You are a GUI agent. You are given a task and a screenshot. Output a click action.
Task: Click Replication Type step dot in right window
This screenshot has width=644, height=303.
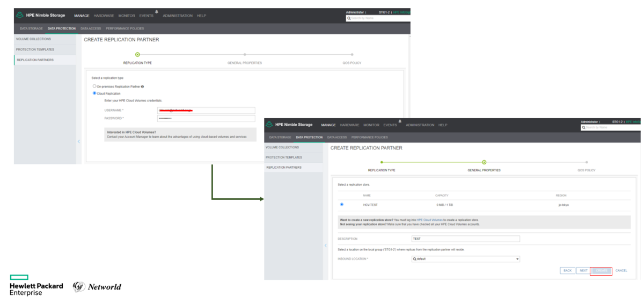click(382, 162)
